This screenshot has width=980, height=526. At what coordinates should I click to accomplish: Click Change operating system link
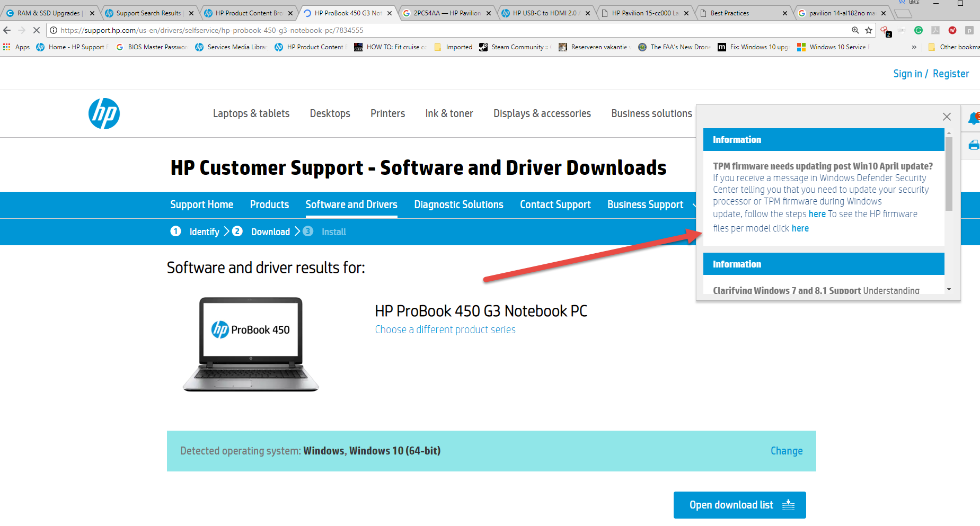tap(787, 451)
